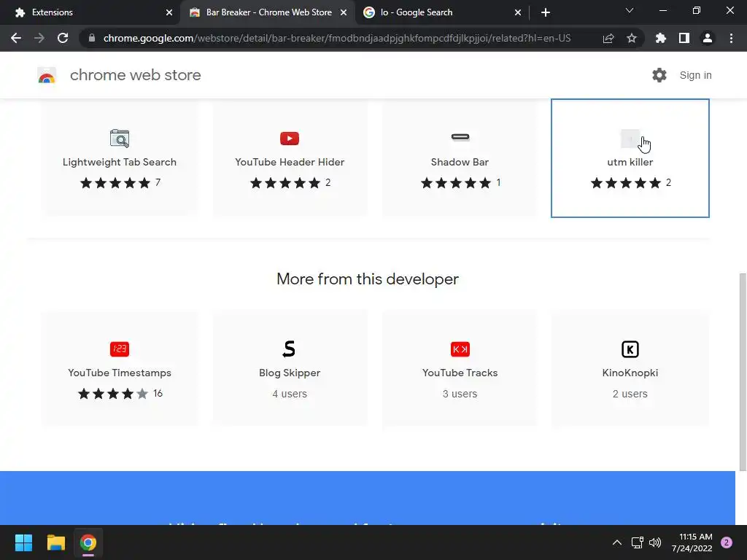
Task: Show hidden system tray icons
Action: click(x=617, y=542)
